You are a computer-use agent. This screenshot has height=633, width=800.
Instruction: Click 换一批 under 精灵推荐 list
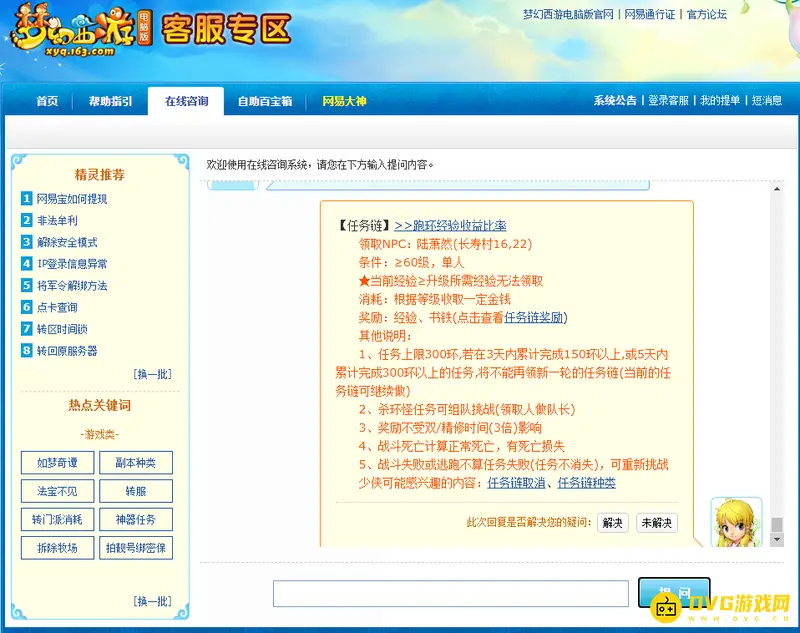coord(153,374)
